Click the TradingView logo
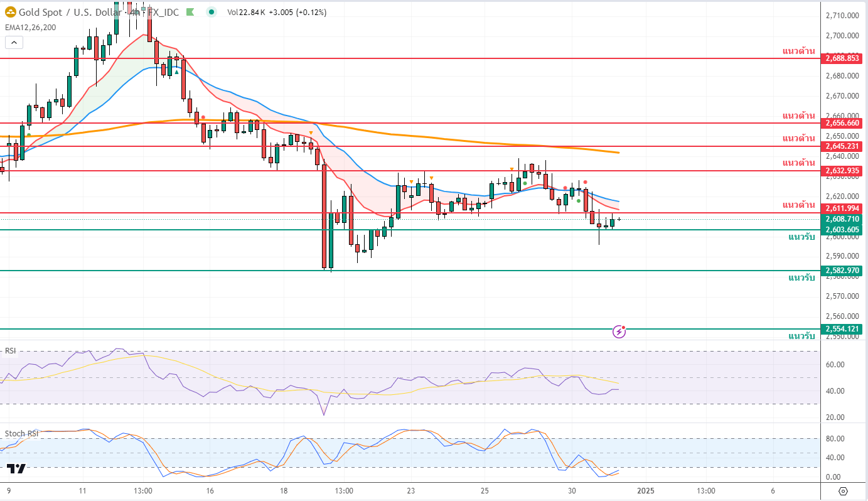 tap(16, 468)
